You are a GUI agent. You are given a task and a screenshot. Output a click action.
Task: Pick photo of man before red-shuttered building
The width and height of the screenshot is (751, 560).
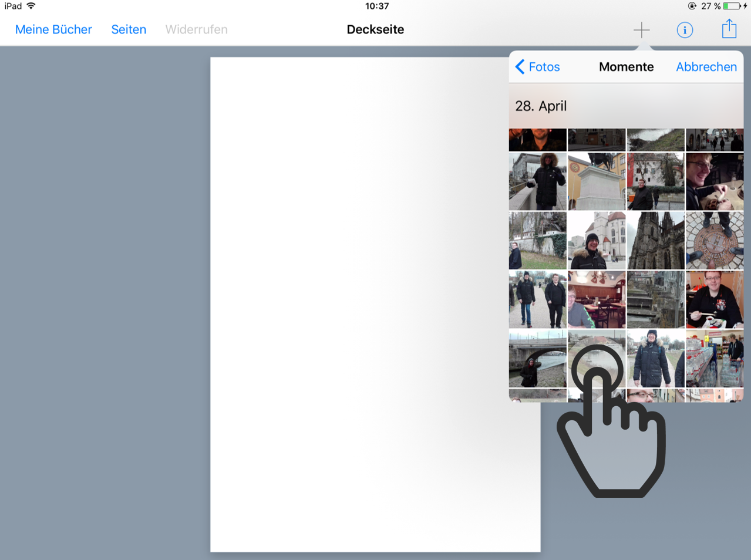[x=655, y=181]
